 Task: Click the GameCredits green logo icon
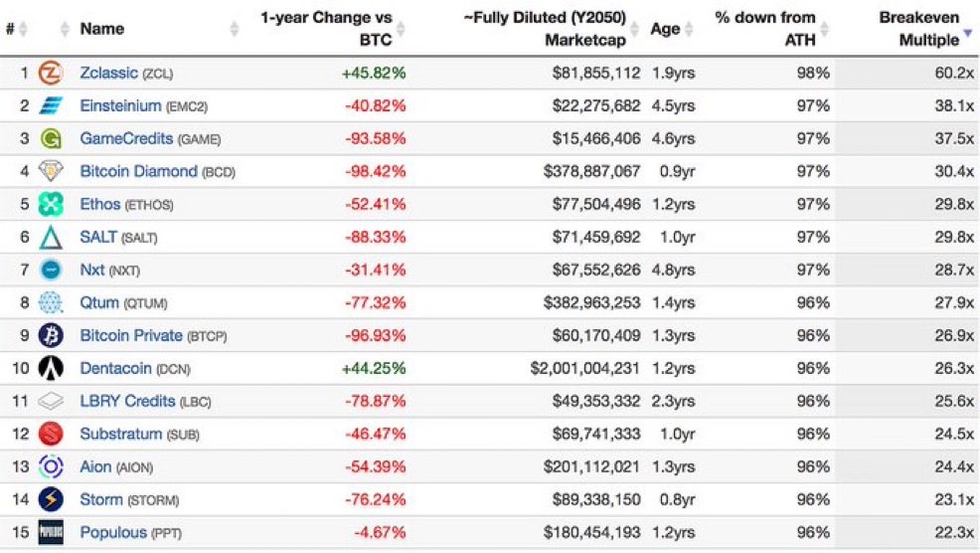click(50, 139)
